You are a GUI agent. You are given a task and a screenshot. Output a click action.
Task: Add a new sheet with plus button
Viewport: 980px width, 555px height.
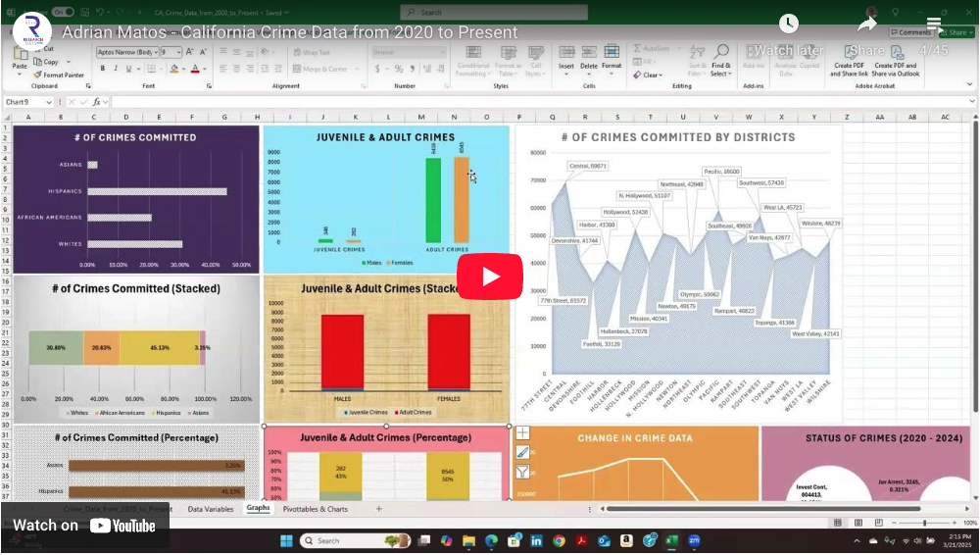378,509
